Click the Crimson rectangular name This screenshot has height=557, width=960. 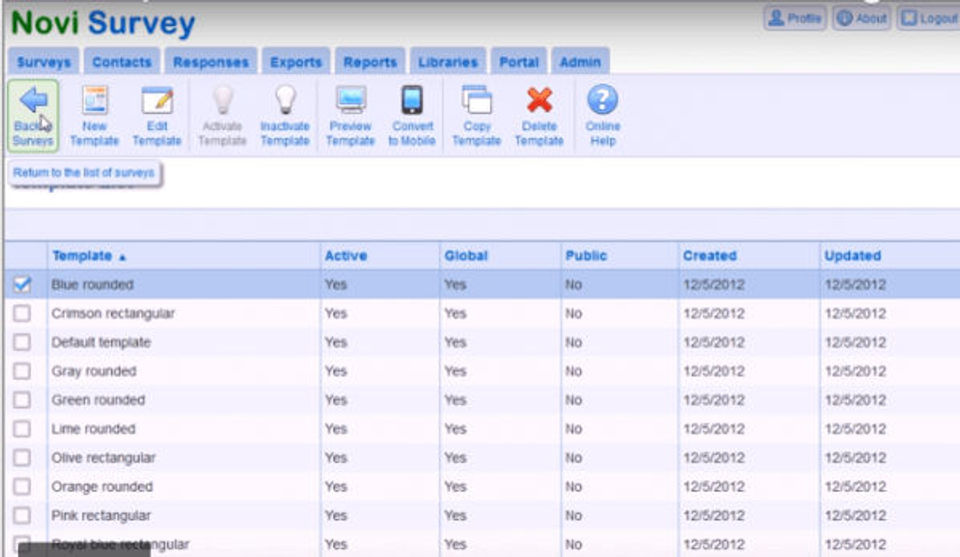point(113,313)
